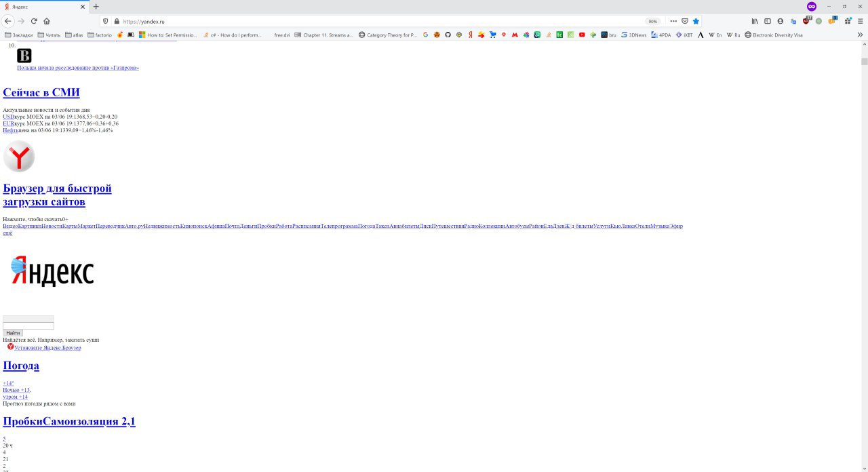Viewport: 868px width, 472px height.
Task: Show the sidebars toolbar button
Action: (768, 21)
